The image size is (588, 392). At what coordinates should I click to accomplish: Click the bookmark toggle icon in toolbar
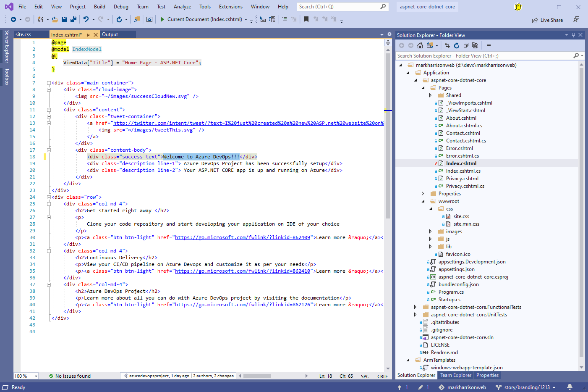point(306,19)
